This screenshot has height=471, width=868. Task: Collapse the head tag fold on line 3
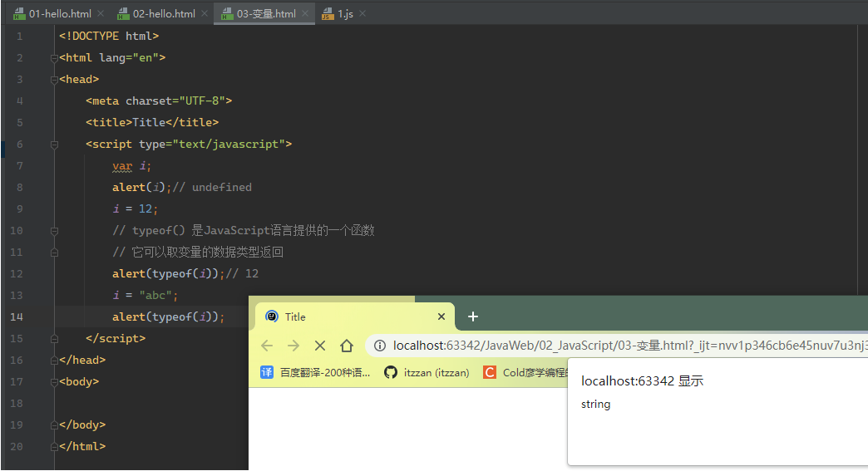click(x=54, y=80)
